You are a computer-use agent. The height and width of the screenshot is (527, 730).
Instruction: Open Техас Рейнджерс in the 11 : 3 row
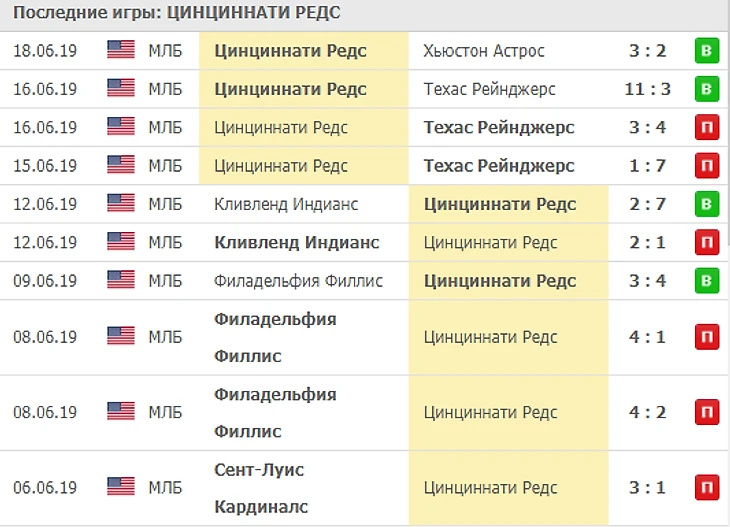click(489, 89)
